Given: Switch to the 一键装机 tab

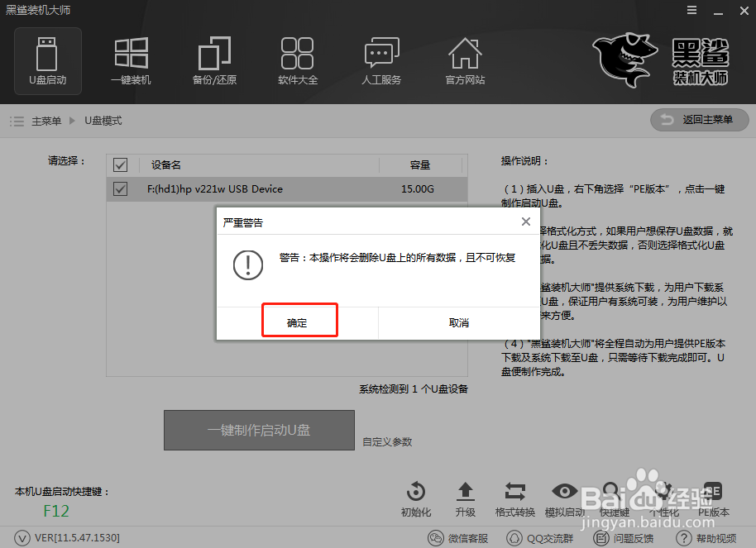Looking at the screenshot, I should pos(131,60).
